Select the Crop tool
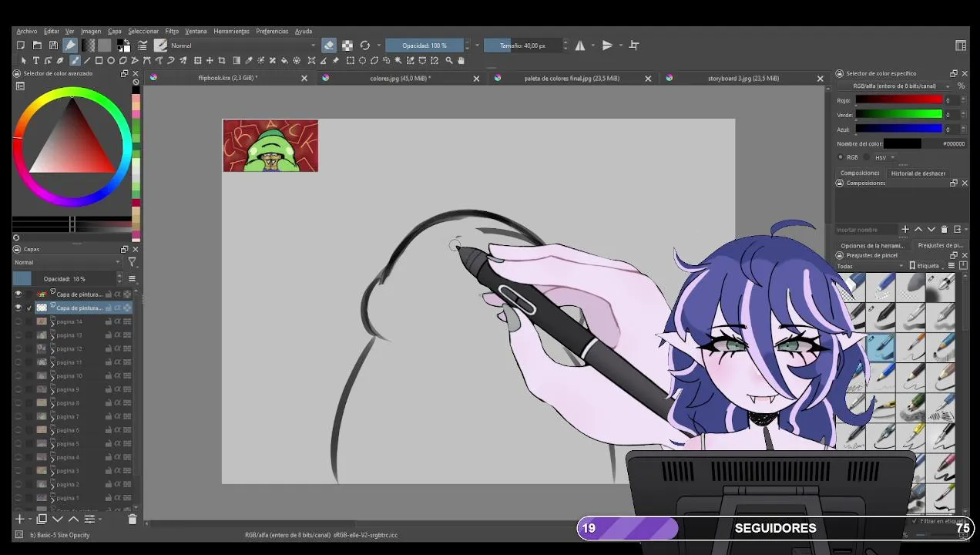Viewport: 980px width, 555px height. pyautogui.click(x=222, y=60)
